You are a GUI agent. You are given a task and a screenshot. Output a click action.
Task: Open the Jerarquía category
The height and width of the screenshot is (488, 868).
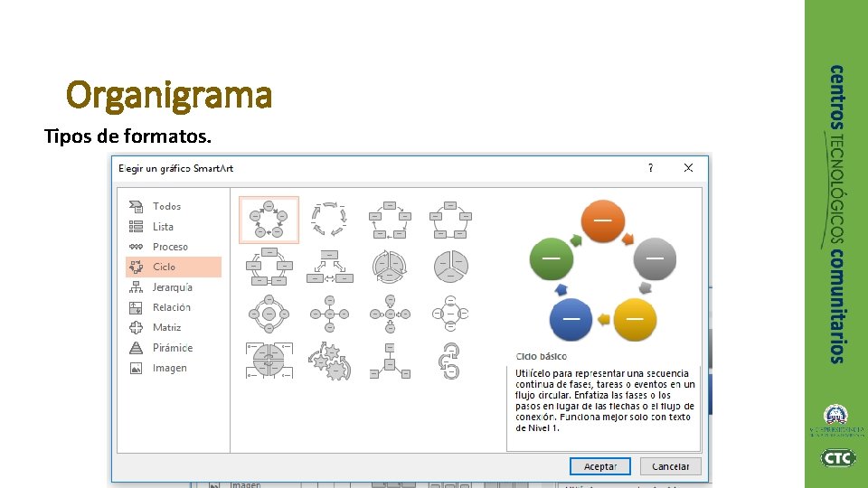tap(174, 287)
